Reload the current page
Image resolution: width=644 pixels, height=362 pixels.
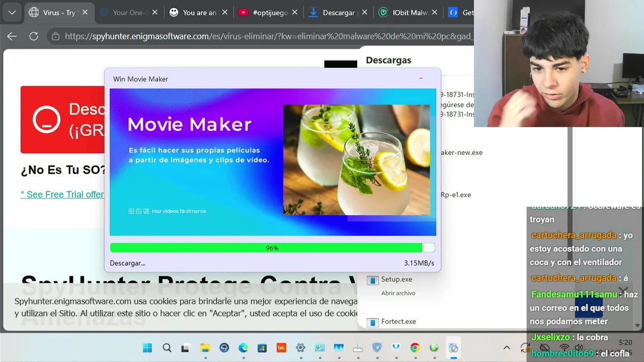34,36
